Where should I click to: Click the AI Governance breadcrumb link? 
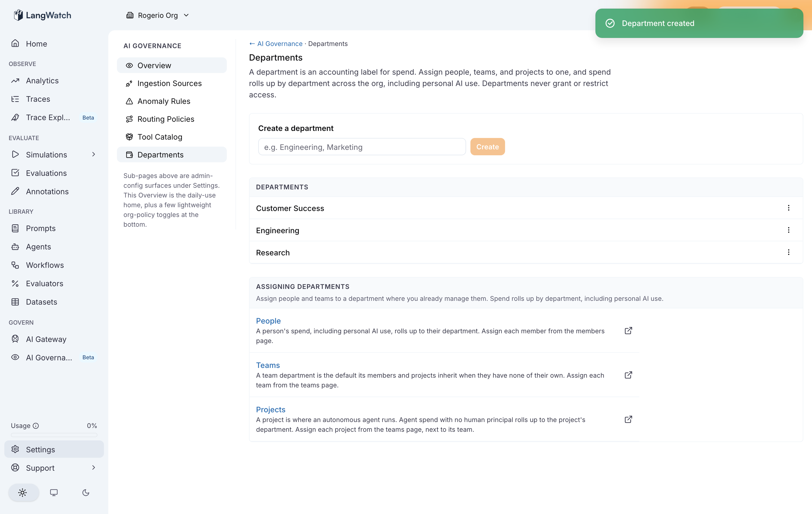tap(276, 44)
